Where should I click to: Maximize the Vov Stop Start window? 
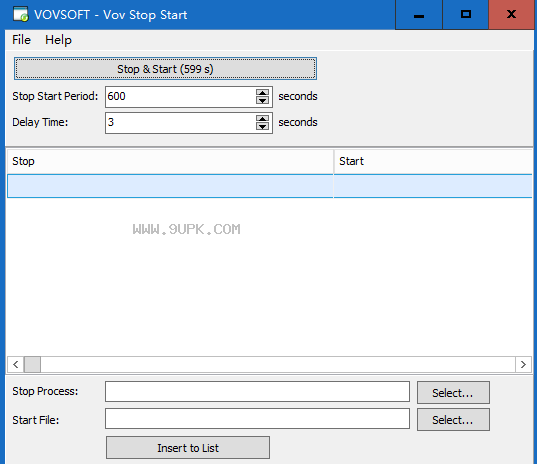pyautogui.click(x=465, y=15)
